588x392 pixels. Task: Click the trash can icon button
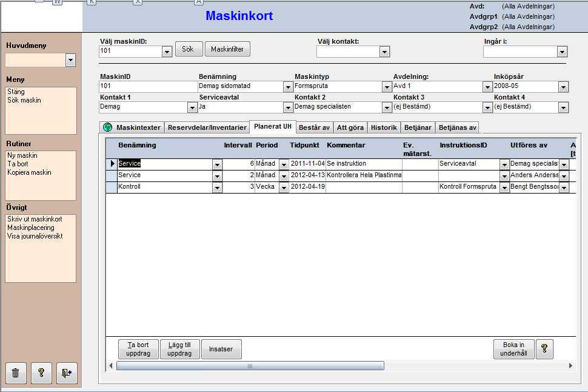click(16, 373)
